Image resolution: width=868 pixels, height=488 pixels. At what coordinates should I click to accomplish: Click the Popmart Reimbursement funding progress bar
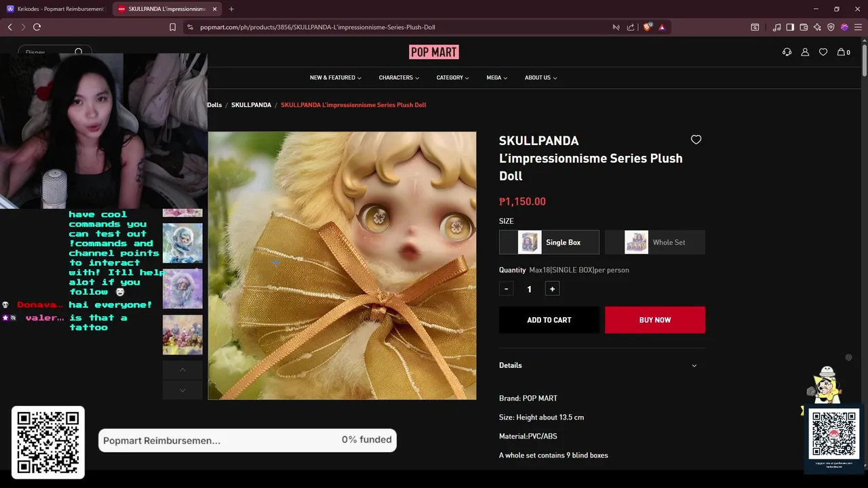pos(248,441)
